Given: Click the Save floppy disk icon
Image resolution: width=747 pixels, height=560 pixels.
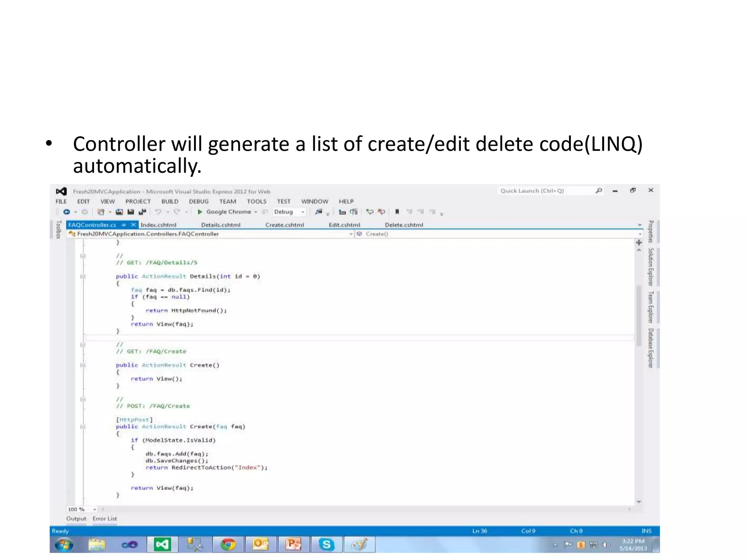Looking at the screenshot, I should pyautogui.click(x=131, y=212).
